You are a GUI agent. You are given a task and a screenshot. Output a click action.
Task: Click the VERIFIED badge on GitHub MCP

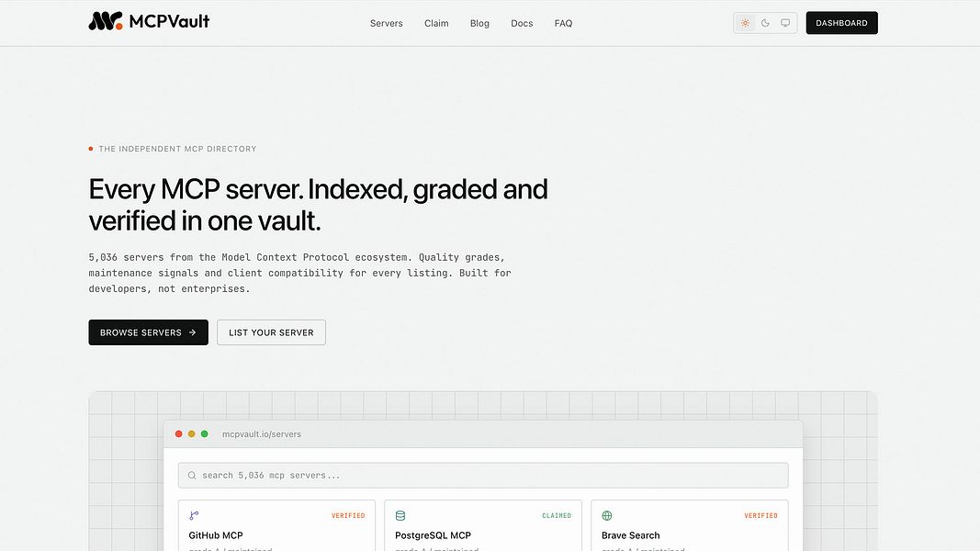point(348,515)
